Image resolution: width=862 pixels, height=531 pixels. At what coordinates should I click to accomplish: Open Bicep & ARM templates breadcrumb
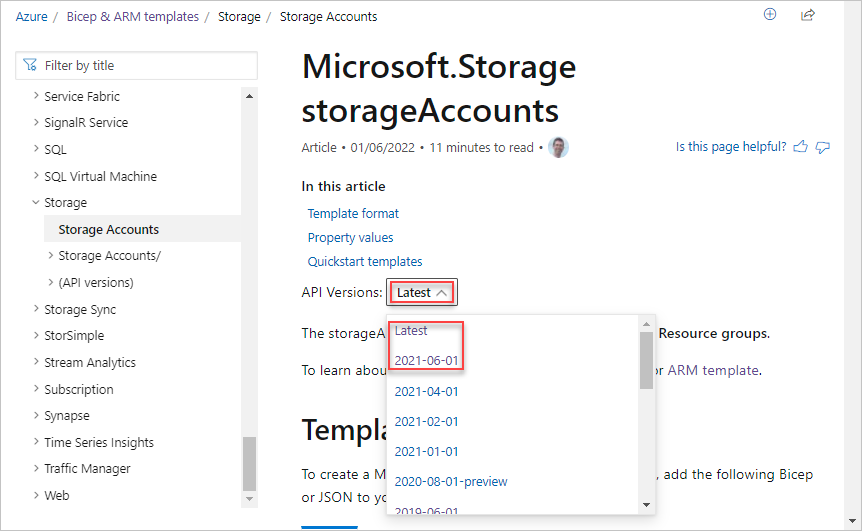pos(132,16)
